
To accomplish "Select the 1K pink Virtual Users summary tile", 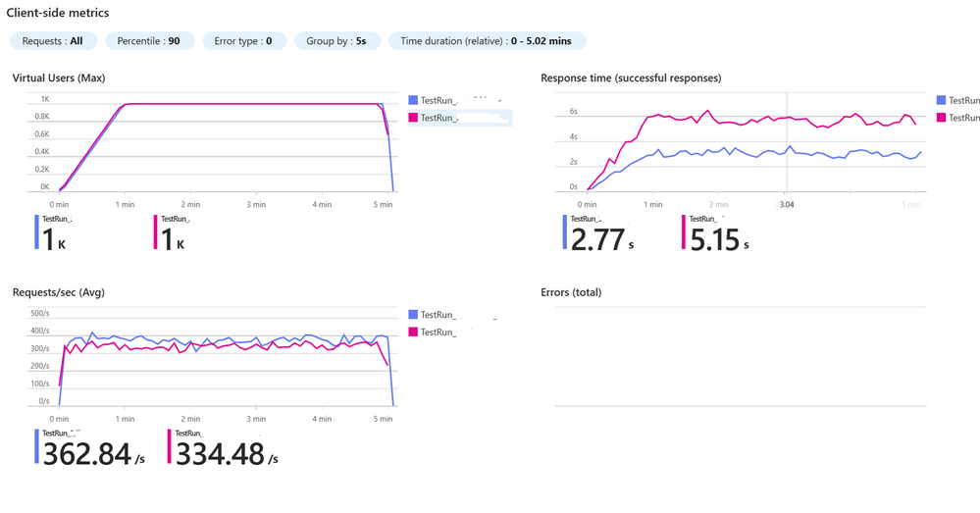I will click(172, 233).
